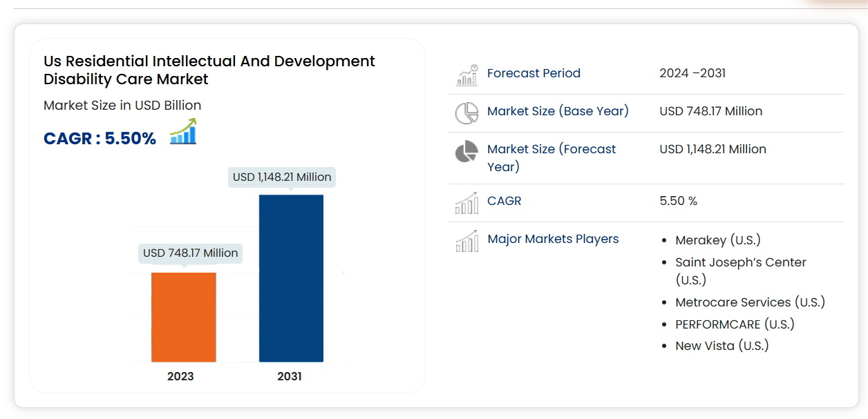
Task: Select PERFORMCARE (U.S.) in the players list
Action: (x=735, y=324)
